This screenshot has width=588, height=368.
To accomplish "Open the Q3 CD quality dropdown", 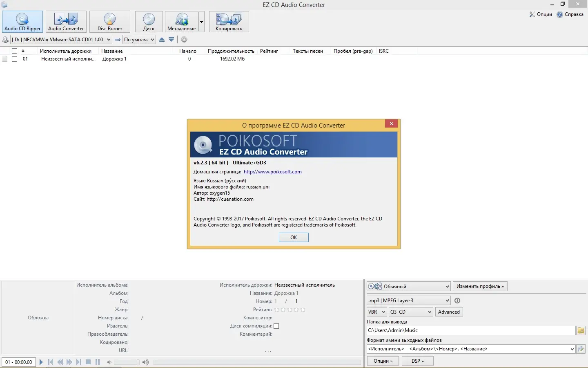I will coord(411,312).
